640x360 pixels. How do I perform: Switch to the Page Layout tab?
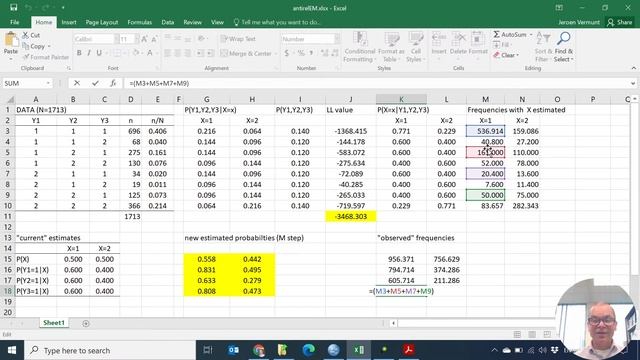coord(102,22)
